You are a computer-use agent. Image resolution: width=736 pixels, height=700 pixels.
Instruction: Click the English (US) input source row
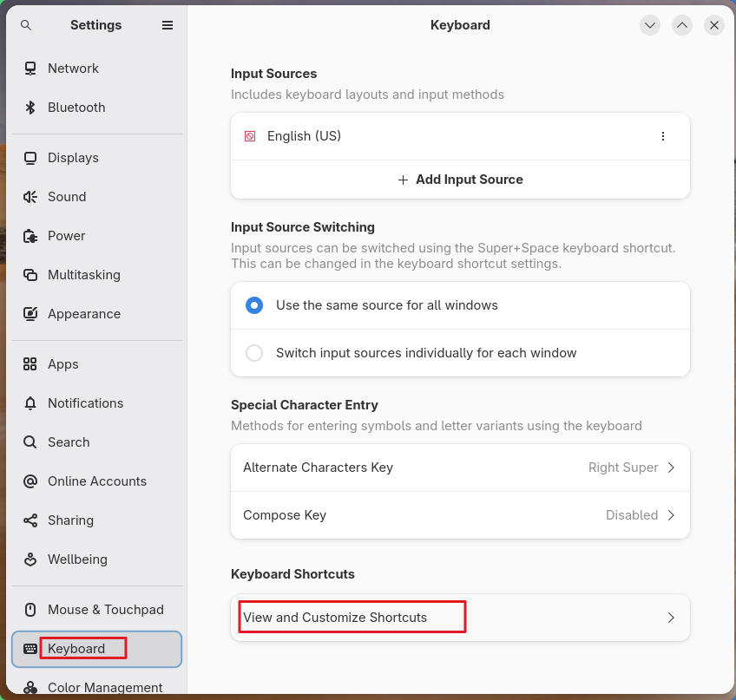point(460,136)
